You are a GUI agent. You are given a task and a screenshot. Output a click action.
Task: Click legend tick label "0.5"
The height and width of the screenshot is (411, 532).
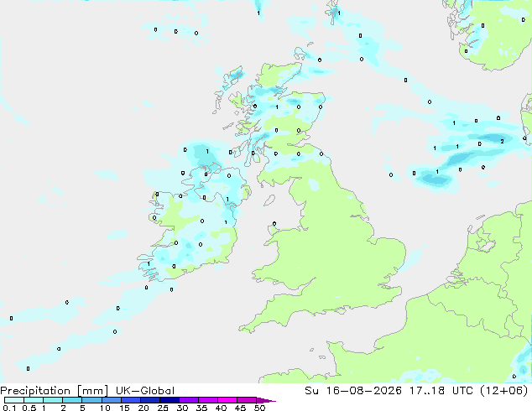pyautogui.click(x=29, y=408)
